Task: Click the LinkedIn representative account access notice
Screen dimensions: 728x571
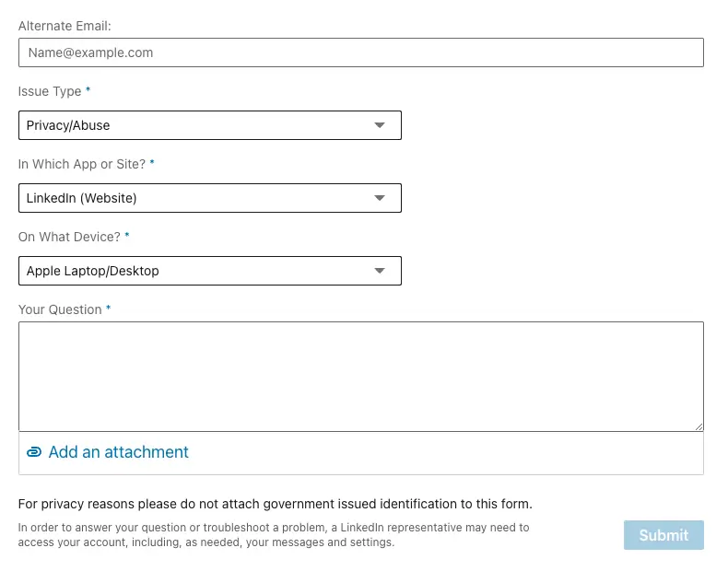Action: (274, 535)
